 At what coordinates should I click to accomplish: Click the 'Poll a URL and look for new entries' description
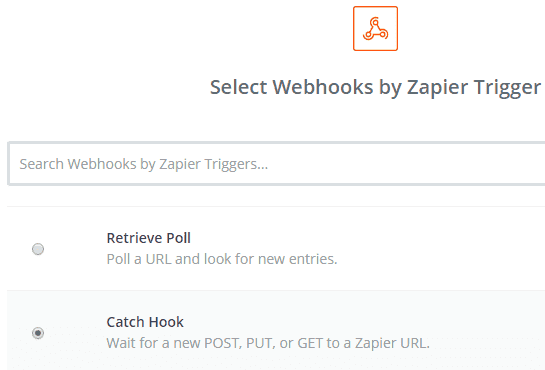(x=222, y=259)
